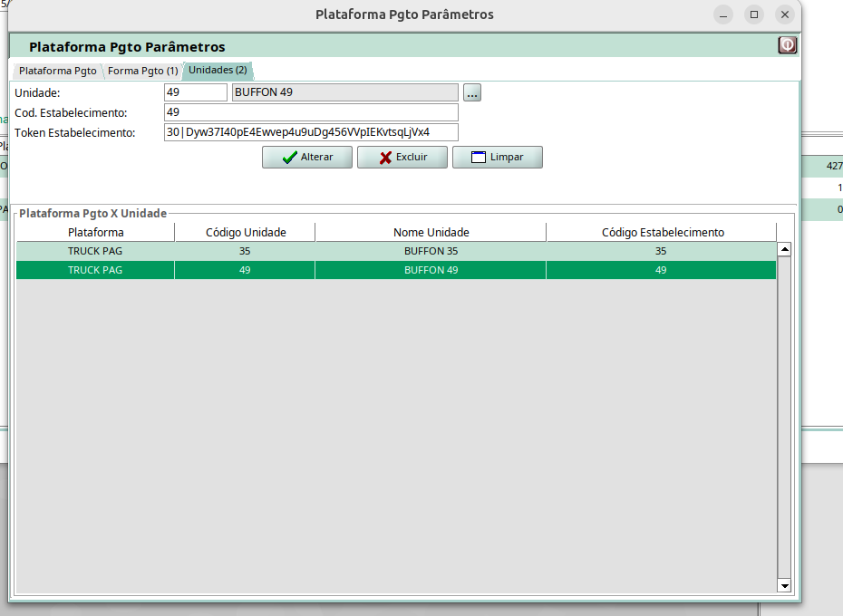Focus the Cod. Estabelecimento field
Screen dimensions: 843x616
[x=310, y=112]
